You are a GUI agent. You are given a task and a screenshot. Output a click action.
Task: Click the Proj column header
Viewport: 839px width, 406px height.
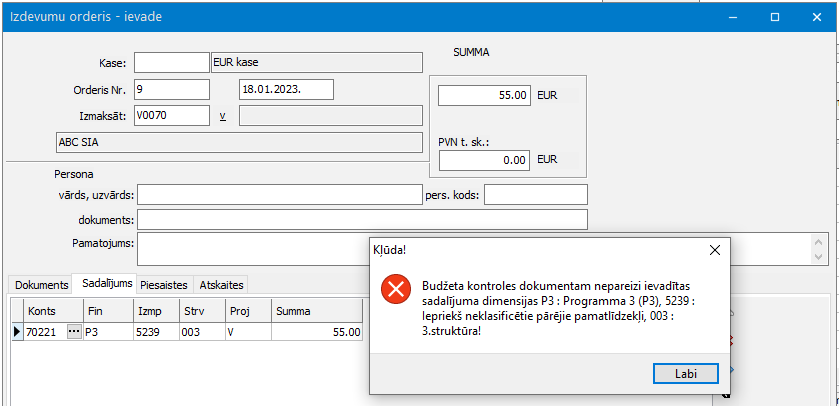[248, 311]
